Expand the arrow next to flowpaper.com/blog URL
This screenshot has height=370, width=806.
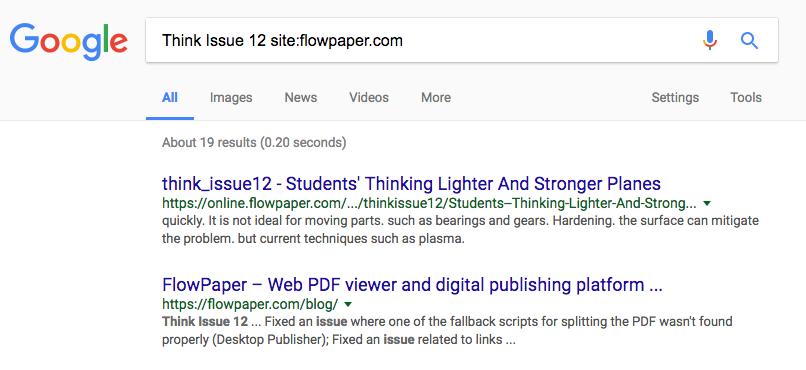point(348,304)
